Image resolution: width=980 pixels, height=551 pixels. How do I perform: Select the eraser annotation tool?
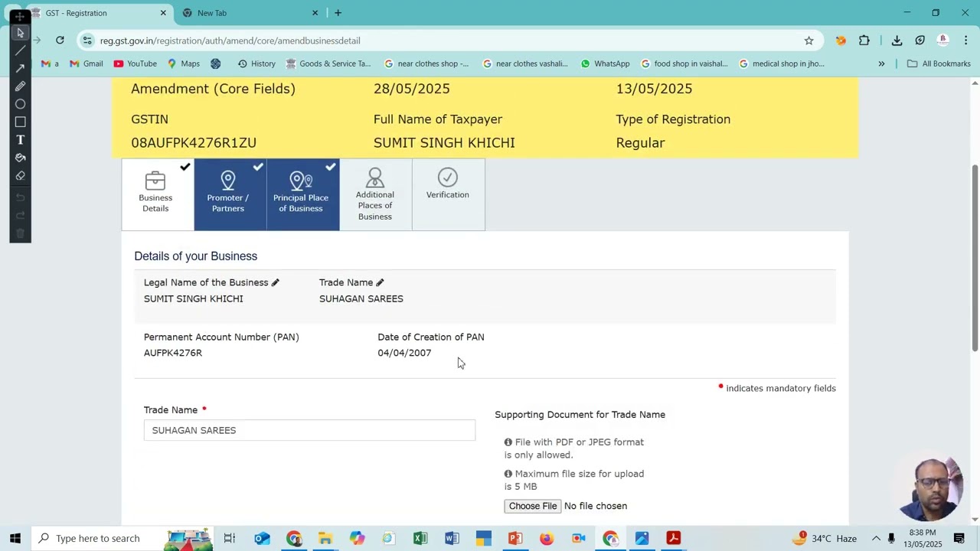click(20, 175)
